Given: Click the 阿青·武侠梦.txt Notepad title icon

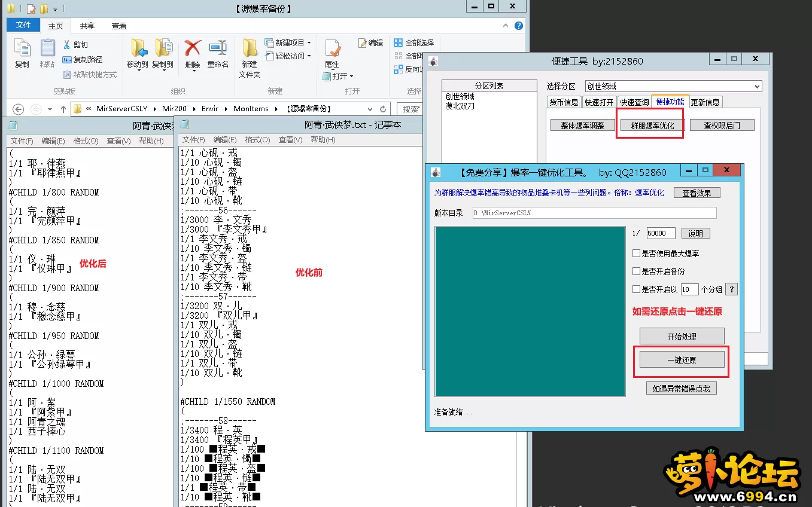Looking at the screenshot, I should coord(185,124).
